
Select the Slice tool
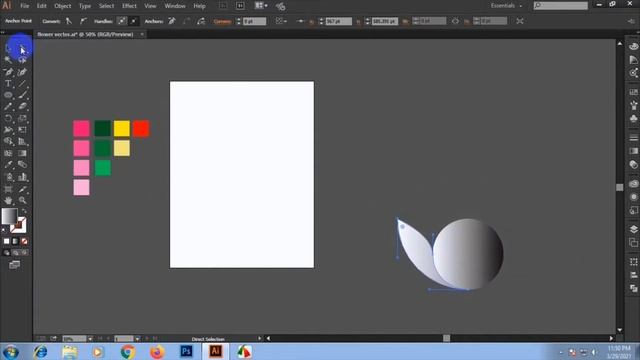tap(22, 189)
